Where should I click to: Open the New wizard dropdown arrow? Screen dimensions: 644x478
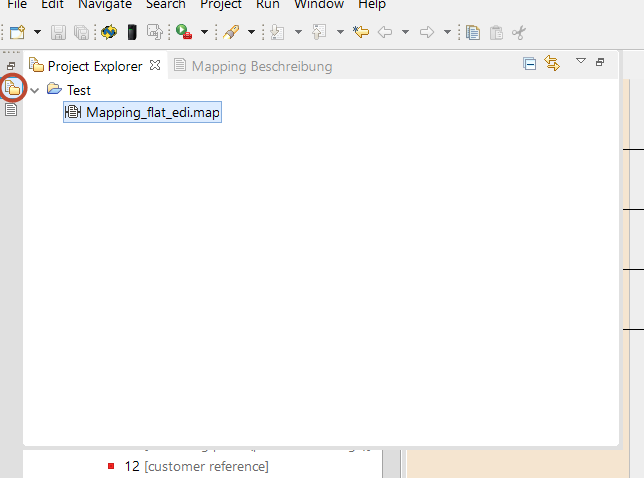pyautogui.click(x=37, y=32)
